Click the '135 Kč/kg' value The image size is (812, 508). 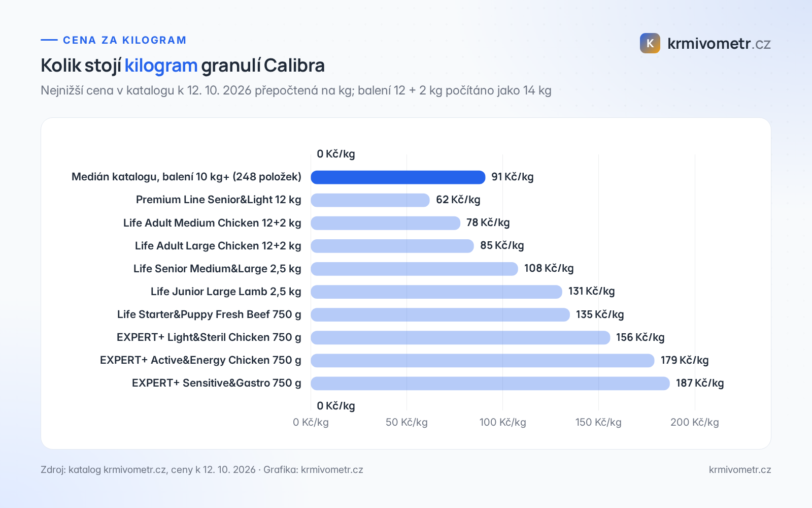point(600,314)
